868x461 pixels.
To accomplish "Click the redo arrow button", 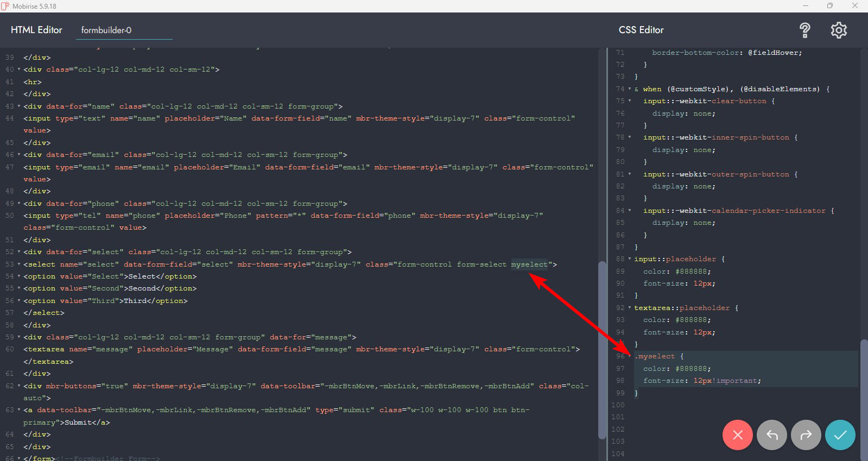I will (806, 435).
